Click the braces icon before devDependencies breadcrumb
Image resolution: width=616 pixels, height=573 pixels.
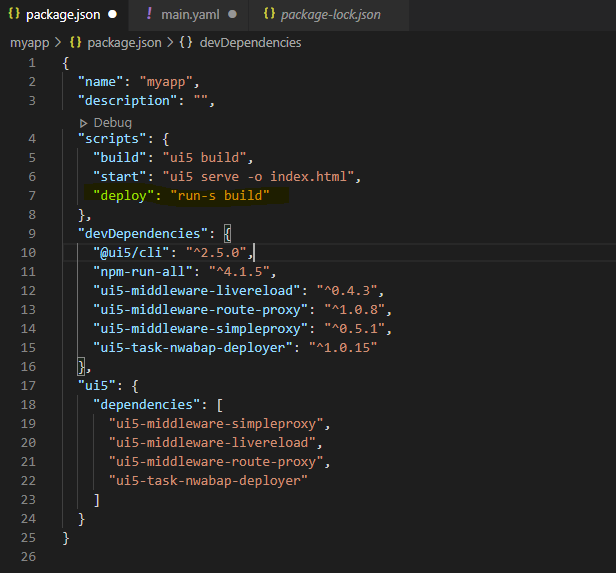pos(186,43)
